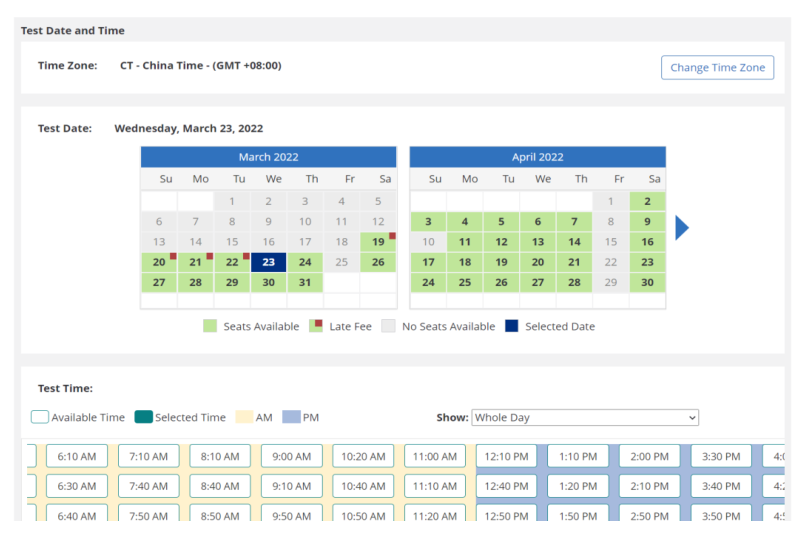The height and width of the screenshot is (534, 811).
Task: Choose March 31 test date
Action: (305, 283)
